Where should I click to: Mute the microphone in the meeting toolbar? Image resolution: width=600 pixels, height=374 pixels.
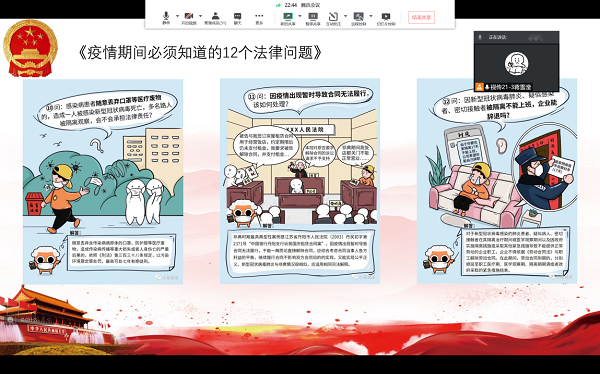[x=166, y=18]
